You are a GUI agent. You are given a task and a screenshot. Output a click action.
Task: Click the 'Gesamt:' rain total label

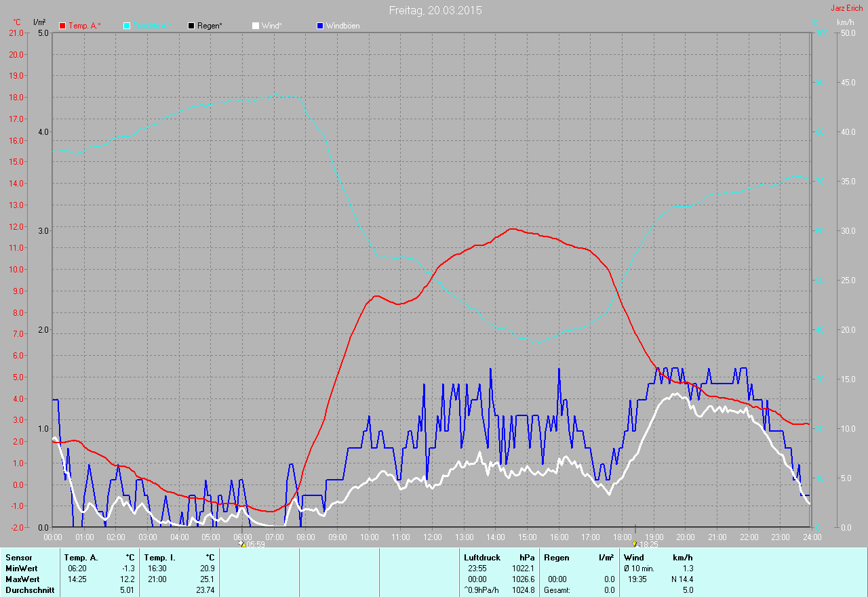(557, 590)
